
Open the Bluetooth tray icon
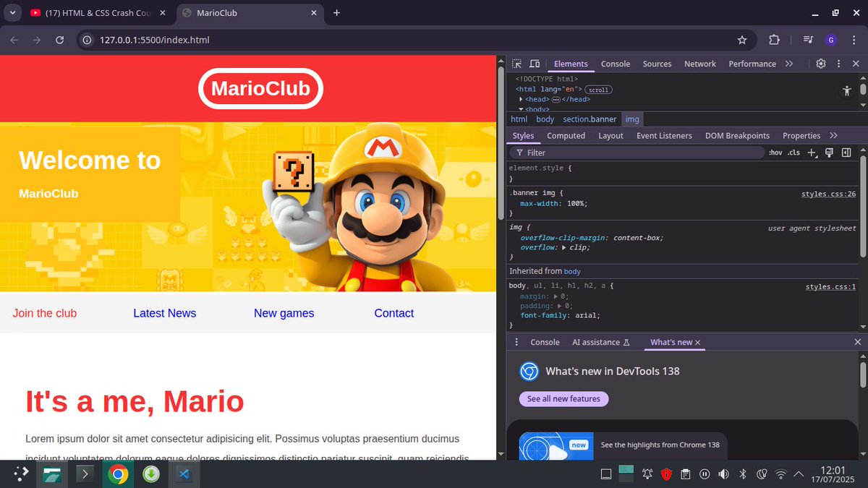[742, 474]
